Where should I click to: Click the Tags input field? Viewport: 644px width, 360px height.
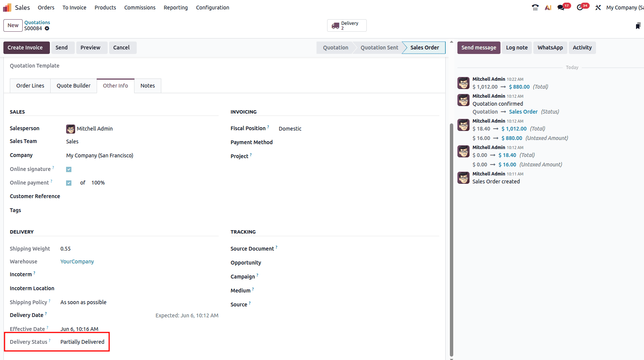(142, 210)
